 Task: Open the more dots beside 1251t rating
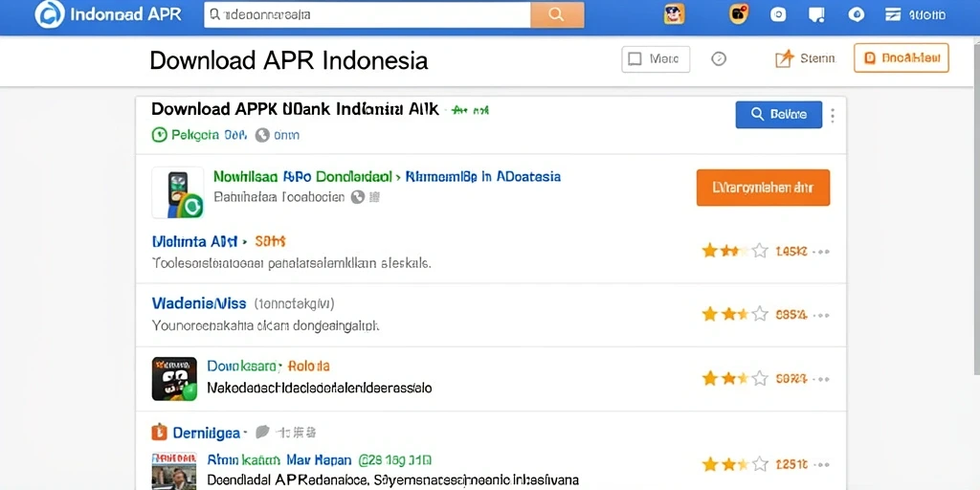823,464
